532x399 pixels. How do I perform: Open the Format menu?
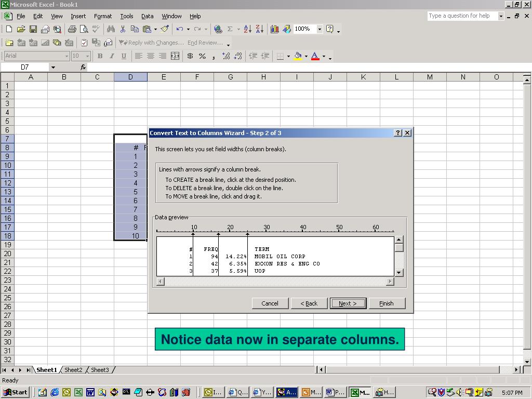point(102,16)
